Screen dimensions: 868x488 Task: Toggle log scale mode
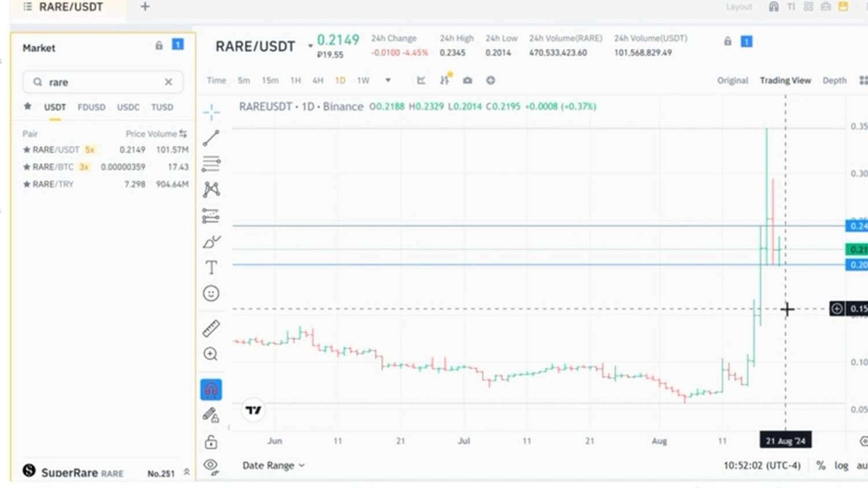pos(841,465)
